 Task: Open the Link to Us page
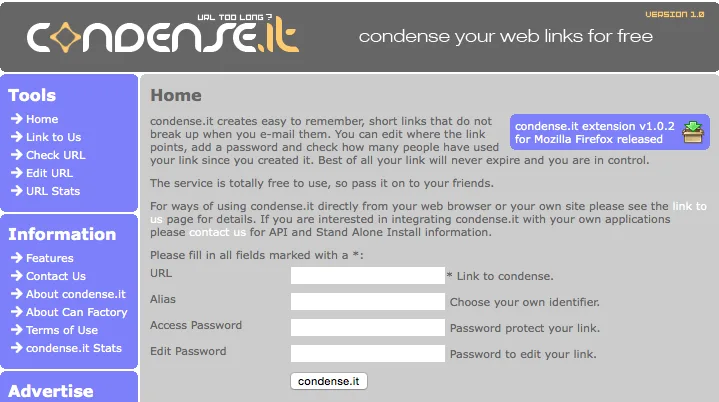click(x=53, y=137)
